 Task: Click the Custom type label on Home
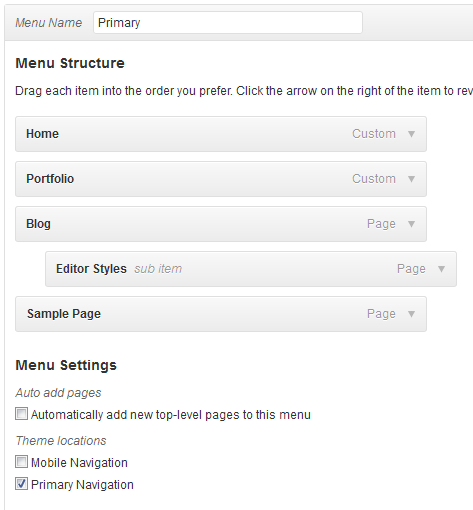point(374,134)
